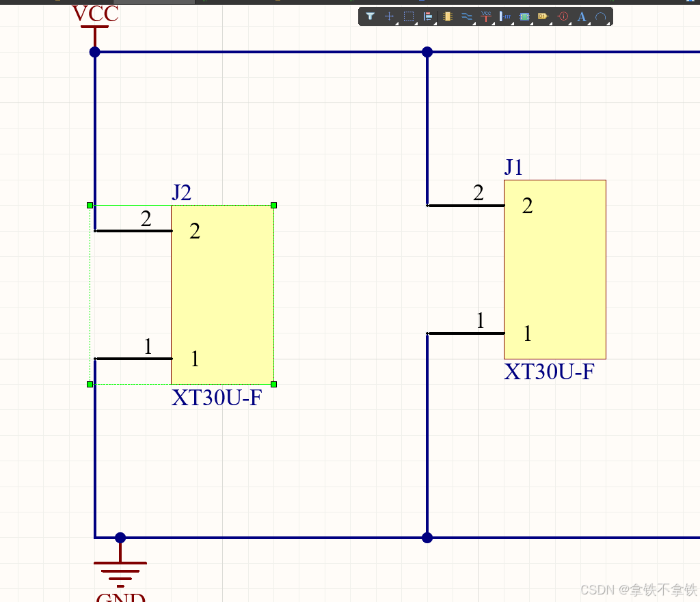Click J2's bottom-left green selection handle
The height and width of the screenshot is (602, 700).
(x=90, y=384)
